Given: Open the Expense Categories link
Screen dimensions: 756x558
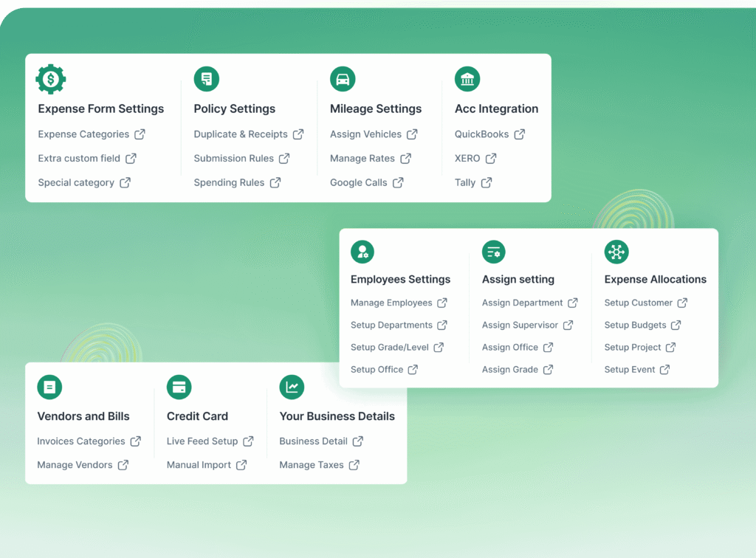Looking at the screenshot, I should point(83,134).
